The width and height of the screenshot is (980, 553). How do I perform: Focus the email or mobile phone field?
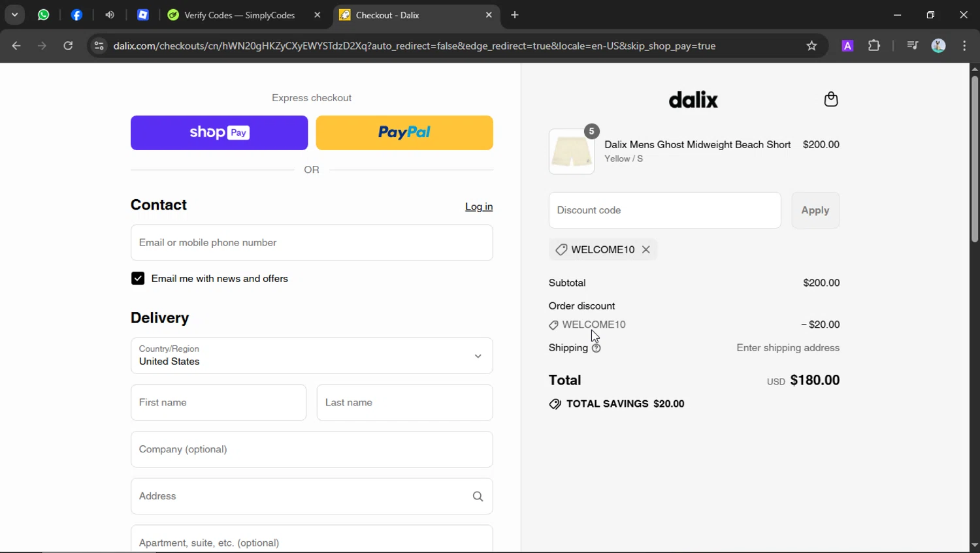click(x=312, y=243)
